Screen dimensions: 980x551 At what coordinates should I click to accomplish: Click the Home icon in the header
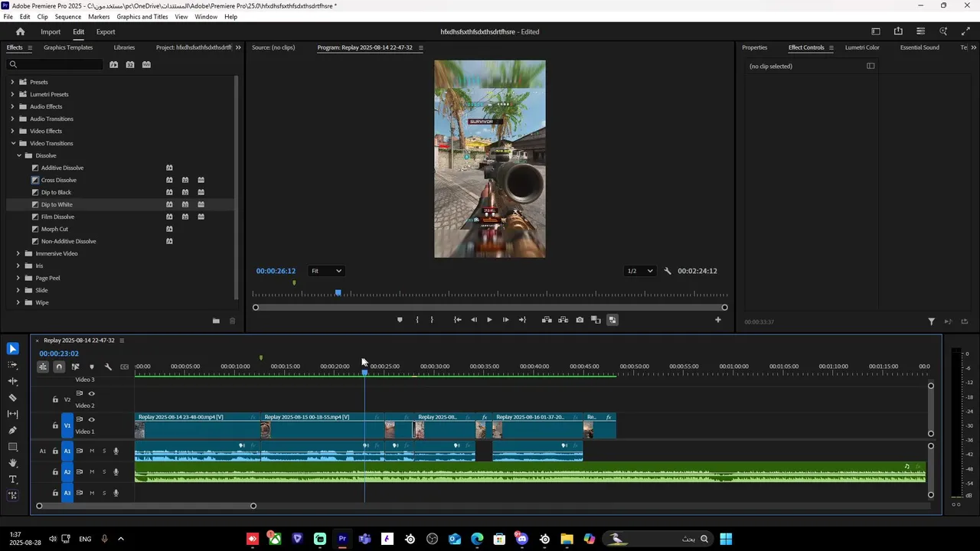[21, 32]
